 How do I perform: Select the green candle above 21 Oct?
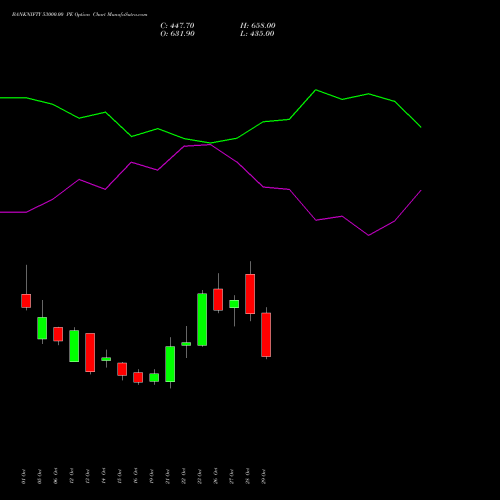pyautogui.click(x=170, y=364)
